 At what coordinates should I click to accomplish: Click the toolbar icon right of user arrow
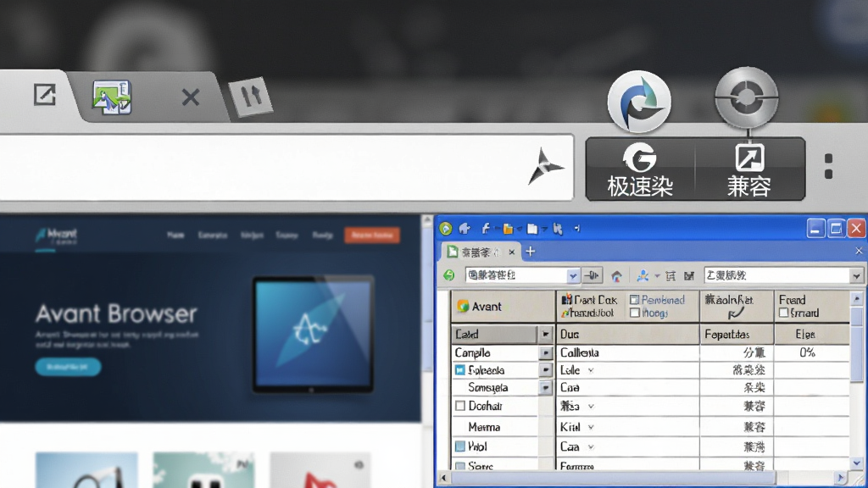670,275
